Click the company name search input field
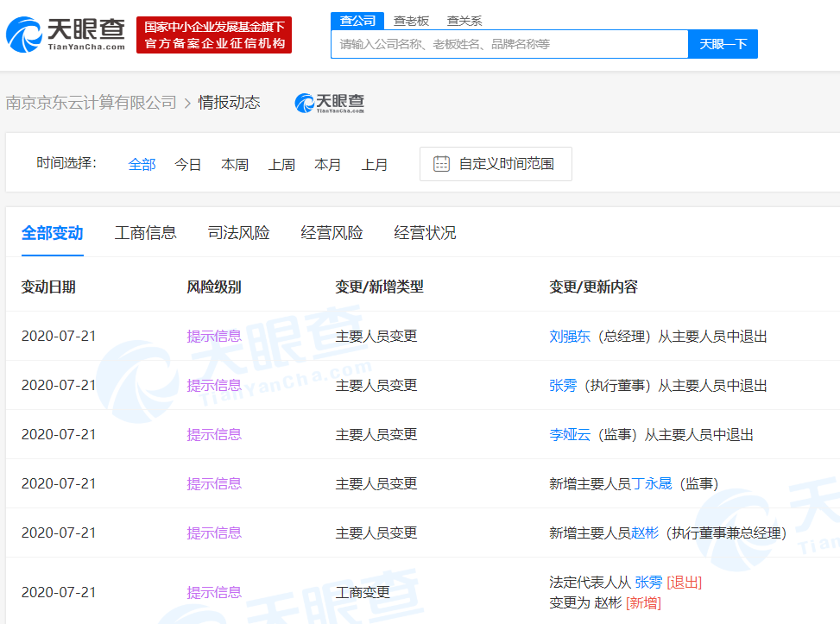Image resolution: width=840 pixels, height=624 pixels. tap(508, 44)
